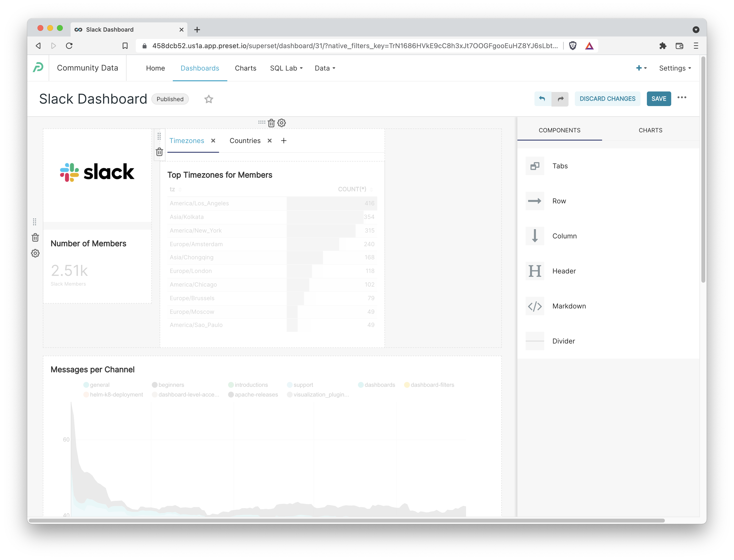Click the left sidebar gear icon
This screenshot has width=734, height=560.
[35, 253]
